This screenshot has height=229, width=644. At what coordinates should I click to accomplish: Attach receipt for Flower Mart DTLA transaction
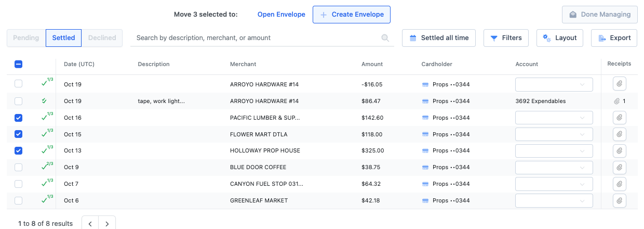coord(619,134)
